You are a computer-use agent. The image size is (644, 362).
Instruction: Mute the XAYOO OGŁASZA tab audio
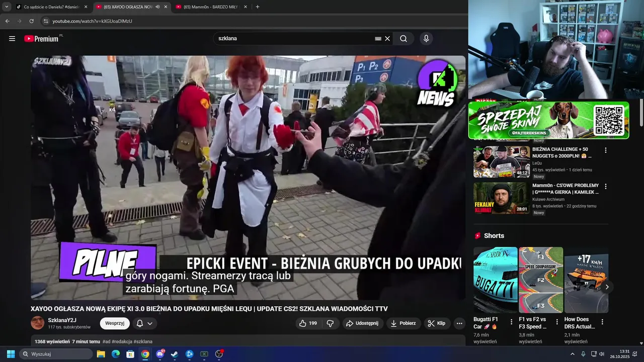(x=157, y=7)
